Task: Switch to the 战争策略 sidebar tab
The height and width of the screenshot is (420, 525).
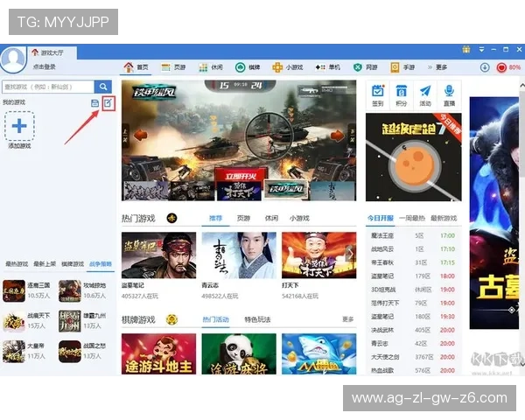Action: 101,264
